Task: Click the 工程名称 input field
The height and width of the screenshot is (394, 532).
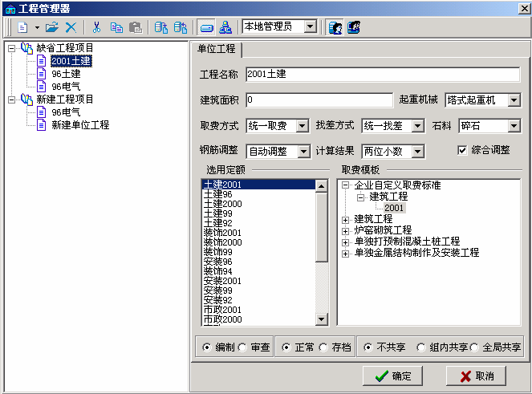Action: coord(383,75)
